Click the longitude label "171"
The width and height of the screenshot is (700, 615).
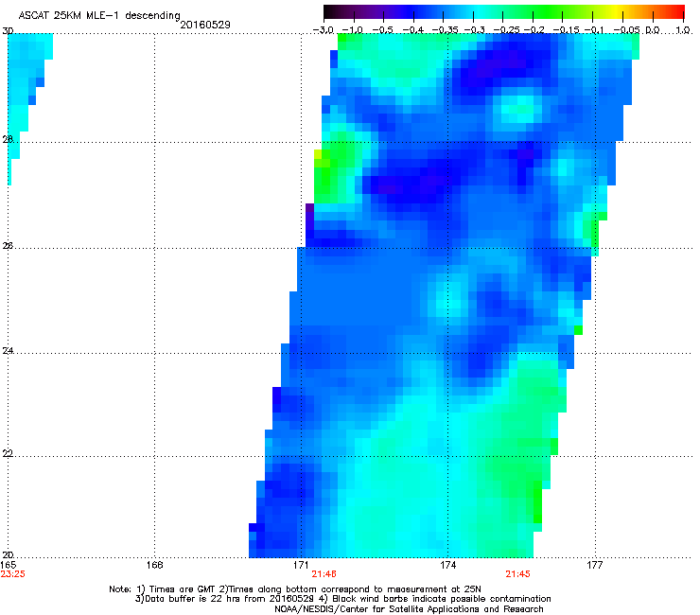[301, 565]
